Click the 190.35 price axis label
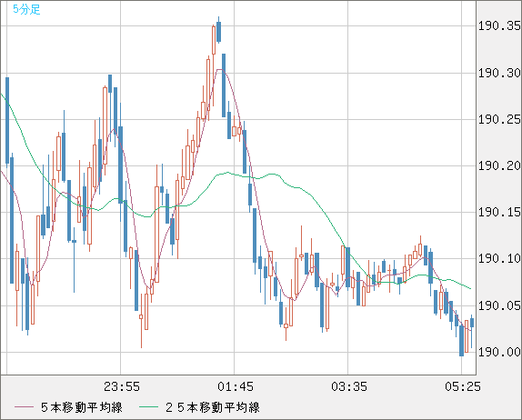This screenshot has height=420, width=522. [499, 26]
